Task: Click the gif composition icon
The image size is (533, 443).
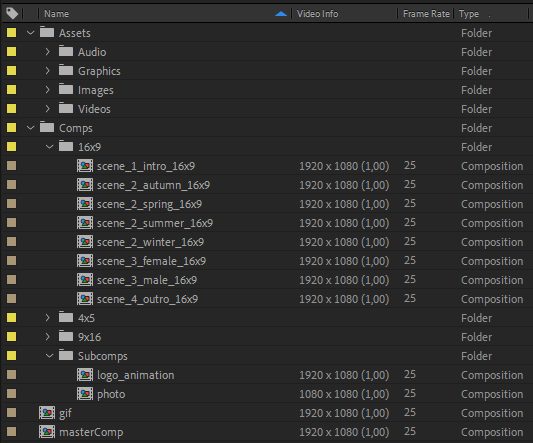Action: coord(47,413)
